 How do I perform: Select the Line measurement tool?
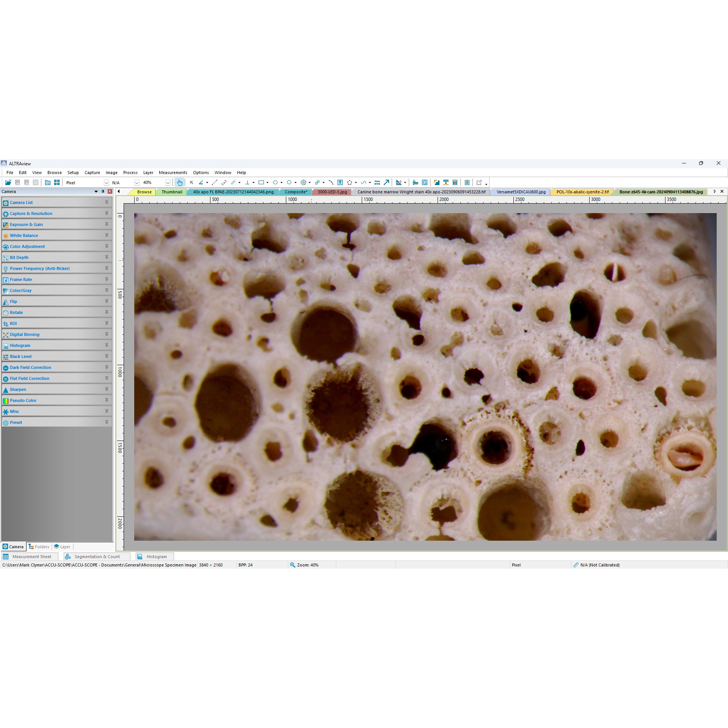click(214, 182)
